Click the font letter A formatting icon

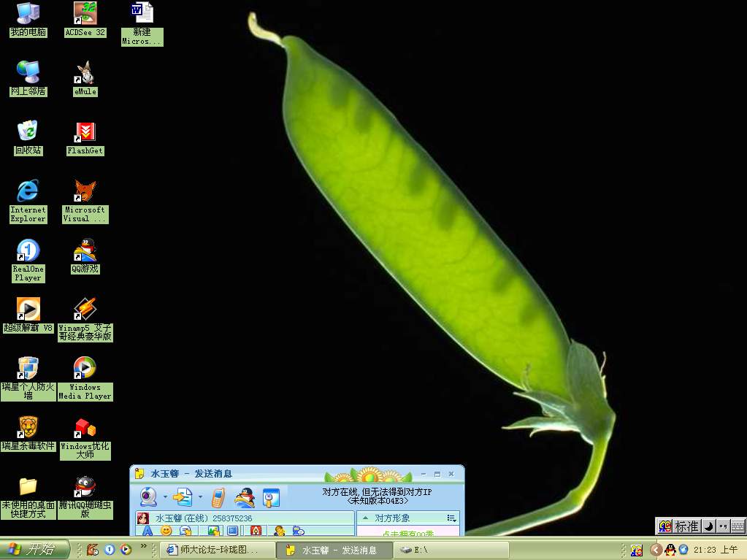click(148, 531)
